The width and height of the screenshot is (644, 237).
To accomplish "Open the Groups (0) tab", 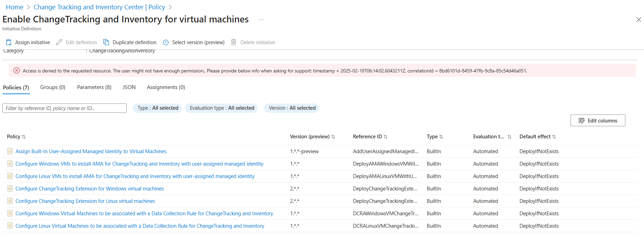I will pyautogui.click(x=52, y=87).
